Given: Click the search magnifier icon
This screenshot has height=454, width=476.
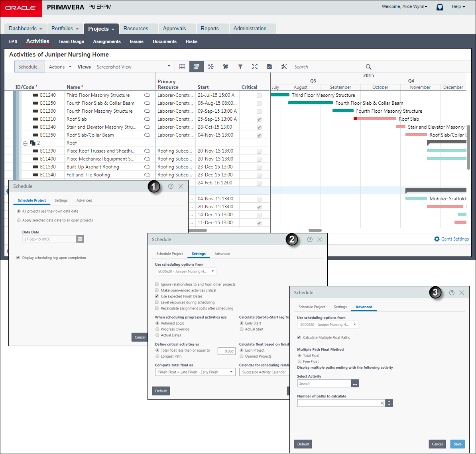Looking at the screenshot, I should (368, 67).
